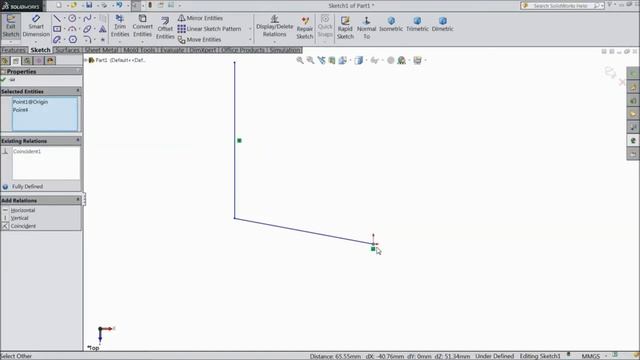Open the Trim Entities dropdown arrow
This screenshot has height=360, width=640.
tap(120, 42)
